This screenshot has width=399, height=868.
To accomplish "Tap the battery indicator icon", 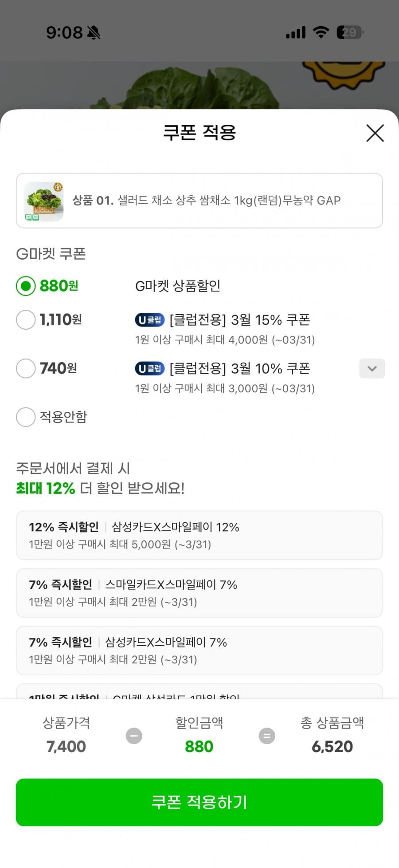I will point(349,32).
